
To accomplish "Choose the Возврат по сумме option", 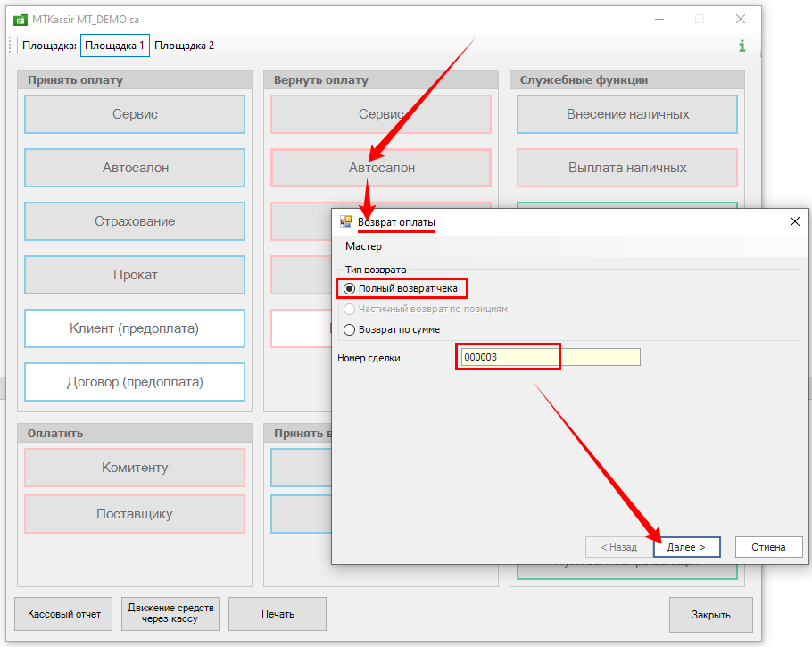I will click(350, 329).
